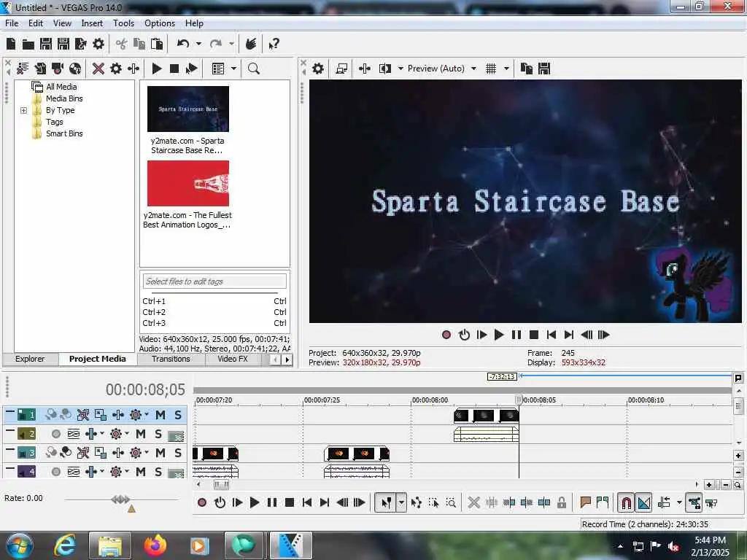Play from start in the preview transport
This screenshot has width=747, height=560.
point(481,335)
